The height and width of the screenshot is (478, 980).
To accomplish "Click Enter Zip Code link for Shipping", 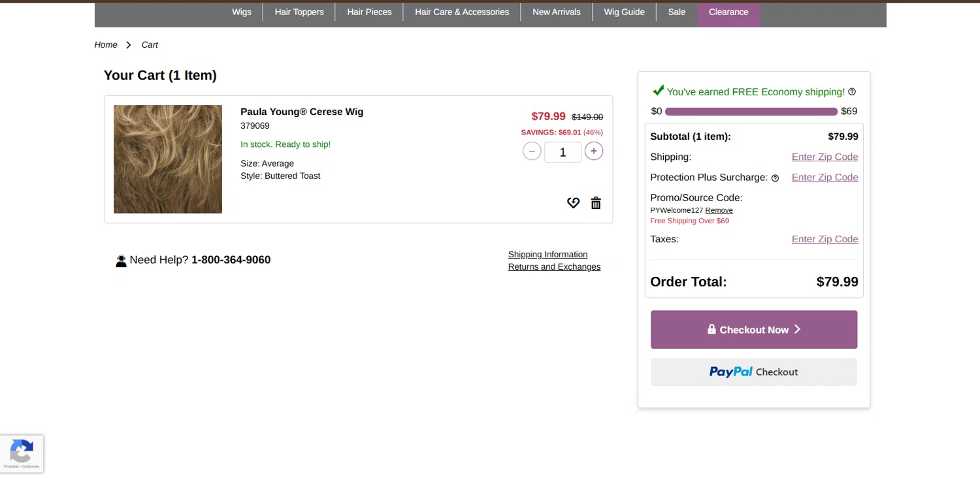I will click(x=825, y=157).
